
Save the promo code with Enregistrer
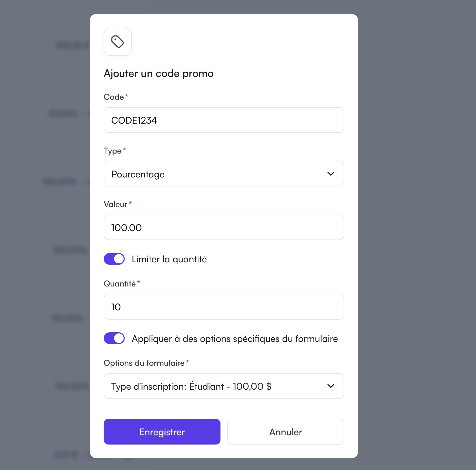[x=162, y=432]
